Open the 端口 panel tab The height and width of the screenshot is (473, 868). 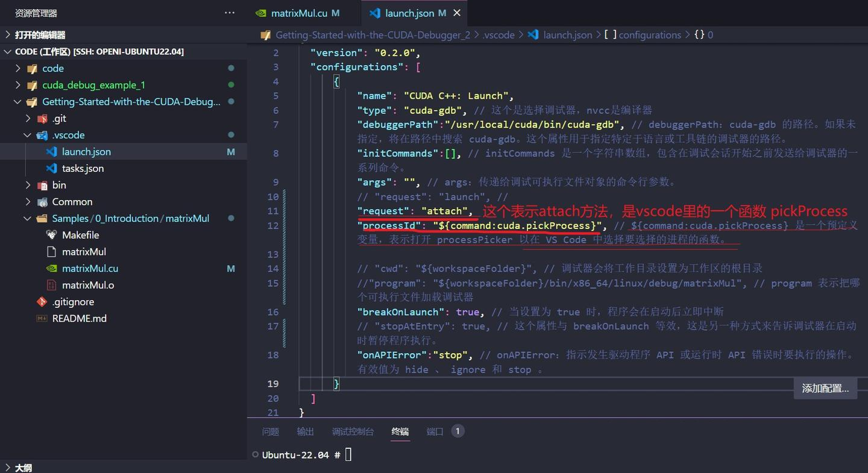coord(435,431)
